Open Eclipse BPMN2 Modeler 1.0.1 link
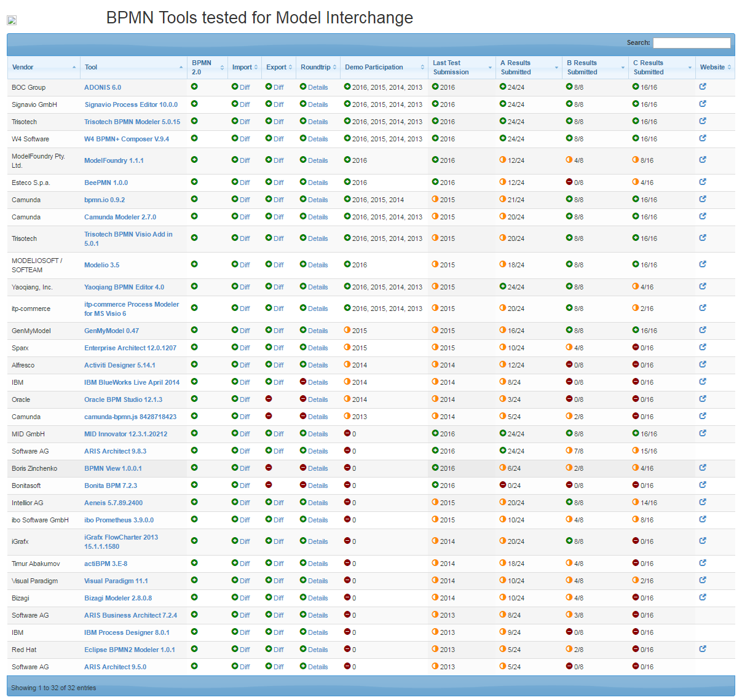 pyautogui.click(x=130, y=650)
